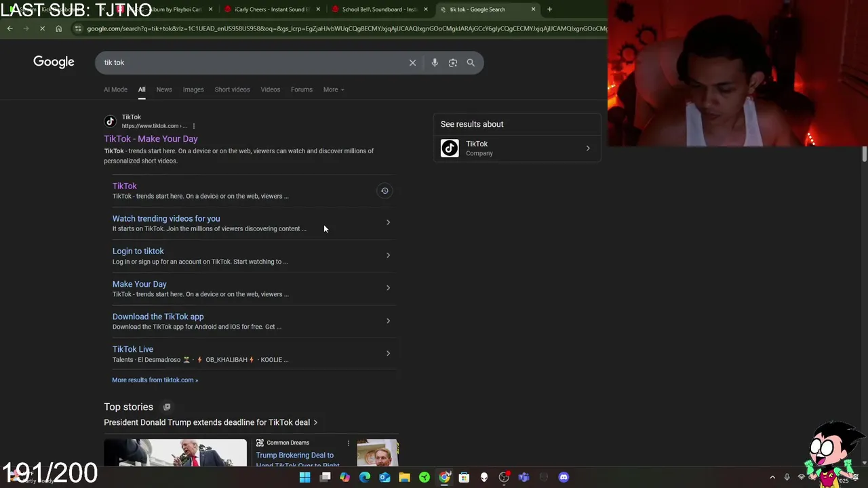Select the All results tab
This screenshot has height=488, width=868.
click(x=142, y=89)
